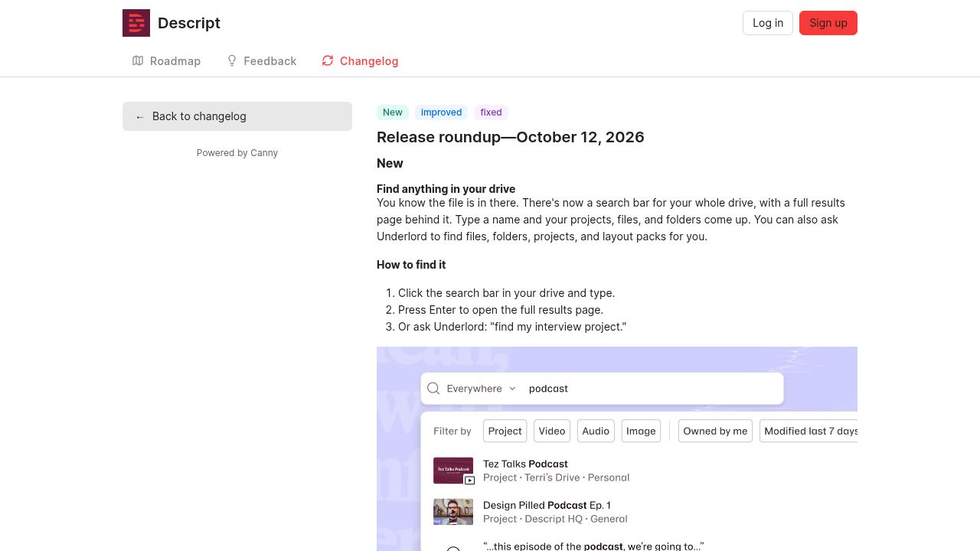Click the back arrow beside Back to changelog
Viewport: 980px width, 551px height.
pos(139,116)
